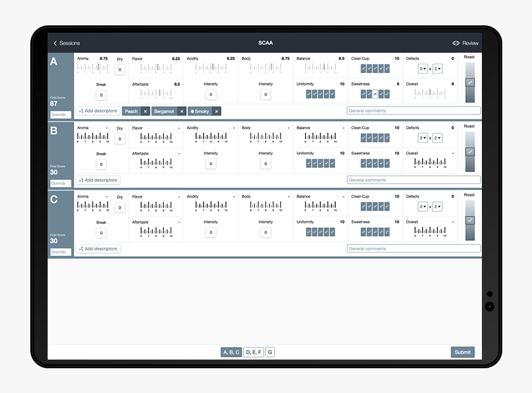Edit Dry aroma value for sample C
The height and width of the screenshot is (393, 532).
point(120,207)
